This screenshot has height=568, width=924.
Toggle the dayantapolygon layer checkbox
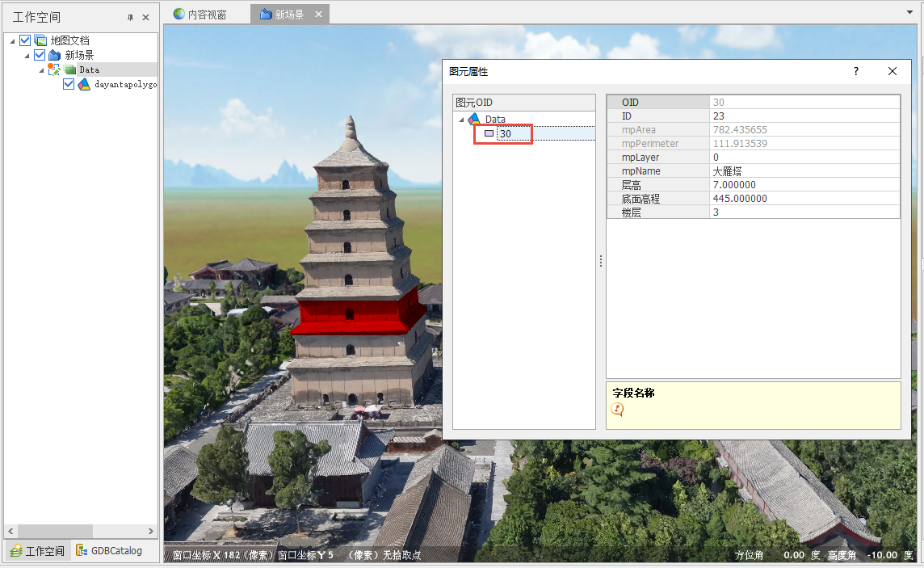69,84
